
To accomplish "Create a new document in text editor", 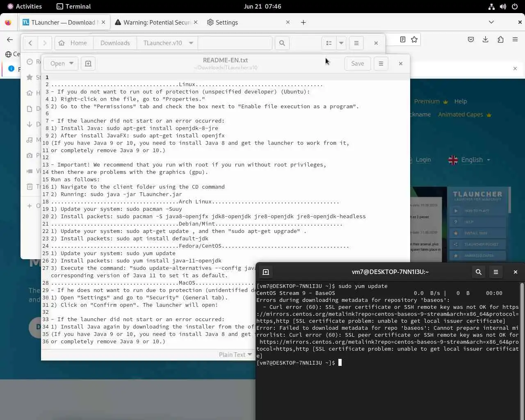I will pyautogui.click(x=88, y=63).
